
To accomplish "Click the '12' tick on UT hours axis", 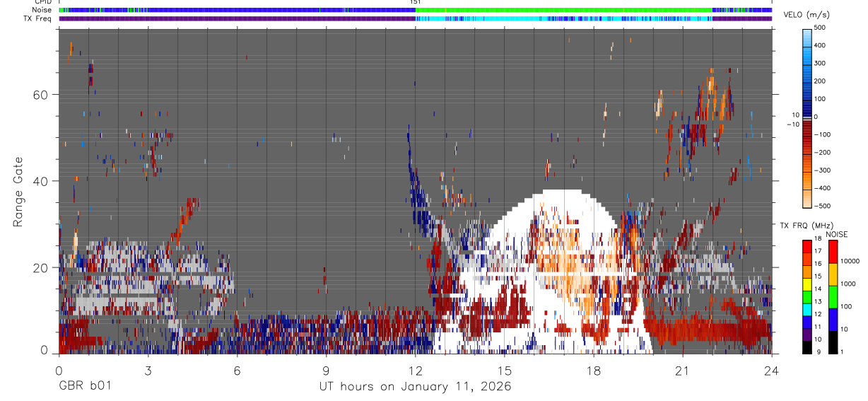I will [x=415, y=371].
